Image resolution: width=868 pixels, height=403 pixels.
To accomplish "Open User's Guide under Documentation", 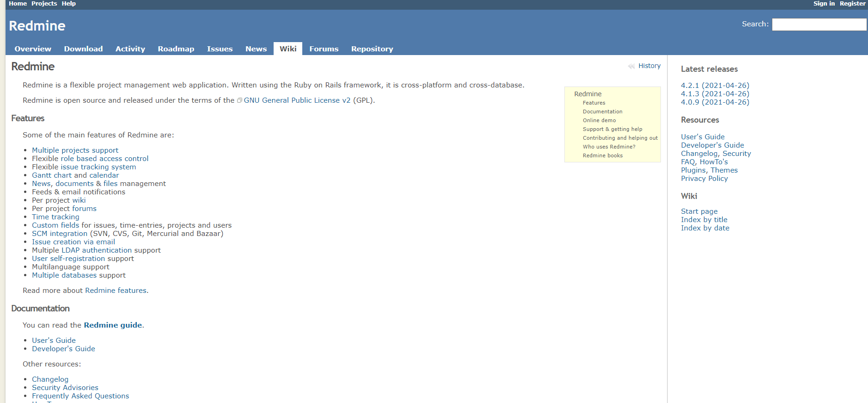I will (x=54, y=341).
